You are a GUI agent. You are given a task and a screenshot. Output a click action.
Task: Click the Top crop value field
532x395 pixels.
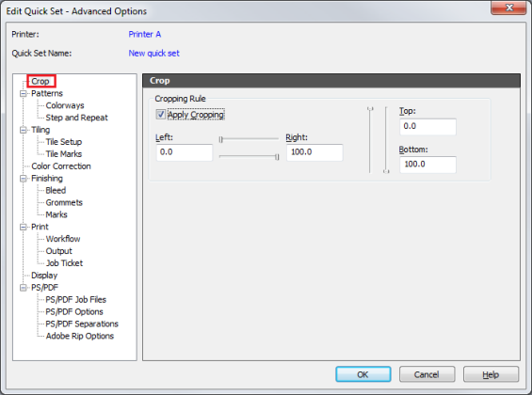click(427, 127)
